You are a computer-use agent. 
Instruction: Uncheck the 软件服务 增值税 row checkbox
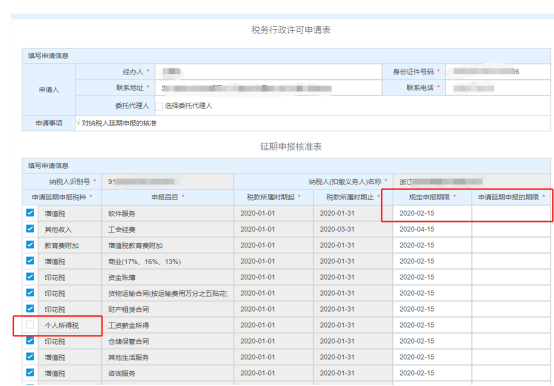tap(30, 213)
